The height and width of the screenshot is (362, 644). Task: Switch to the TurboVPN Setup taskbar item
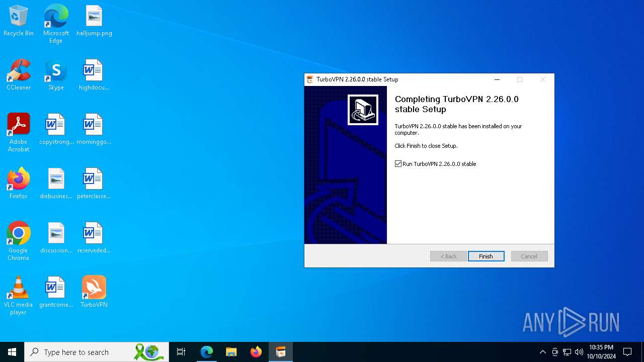[281, 352]
